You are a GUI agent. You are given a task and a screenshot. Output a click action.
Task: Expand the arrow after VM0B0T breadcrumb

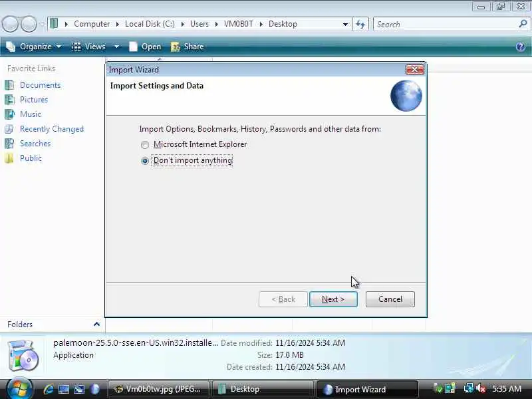(x=261, y=25)
